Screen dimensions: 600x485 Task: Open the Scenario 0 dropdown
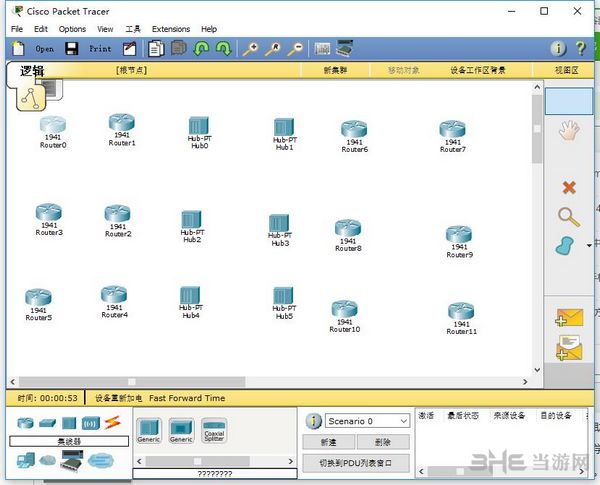point(367,421)
